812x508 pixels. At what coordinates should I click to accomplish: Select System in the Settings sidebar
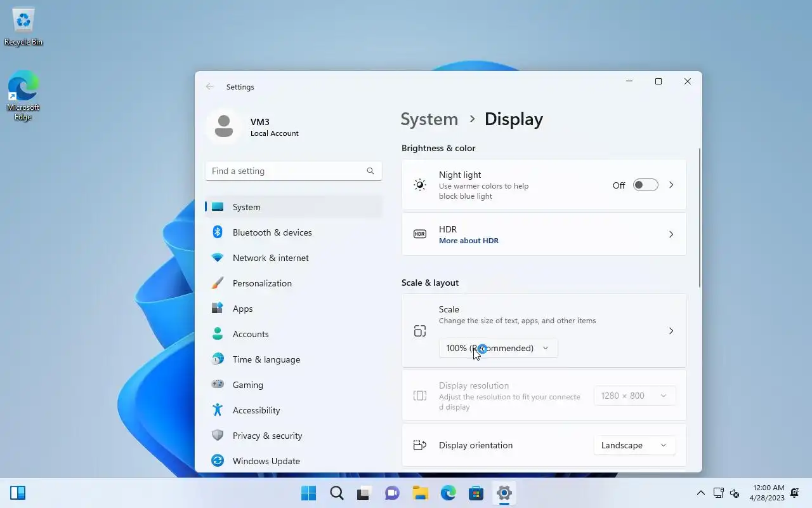(x=294, y=207)
